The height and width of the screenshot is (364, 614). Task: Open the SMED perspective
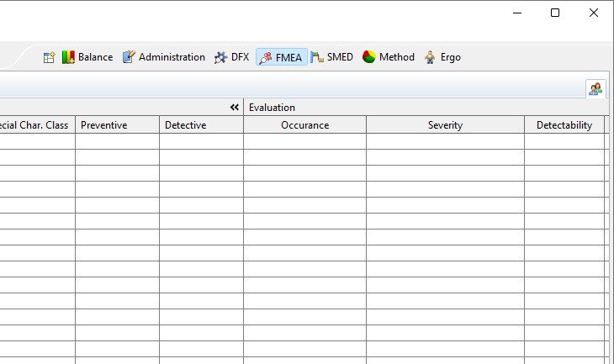tap(332, 57)
